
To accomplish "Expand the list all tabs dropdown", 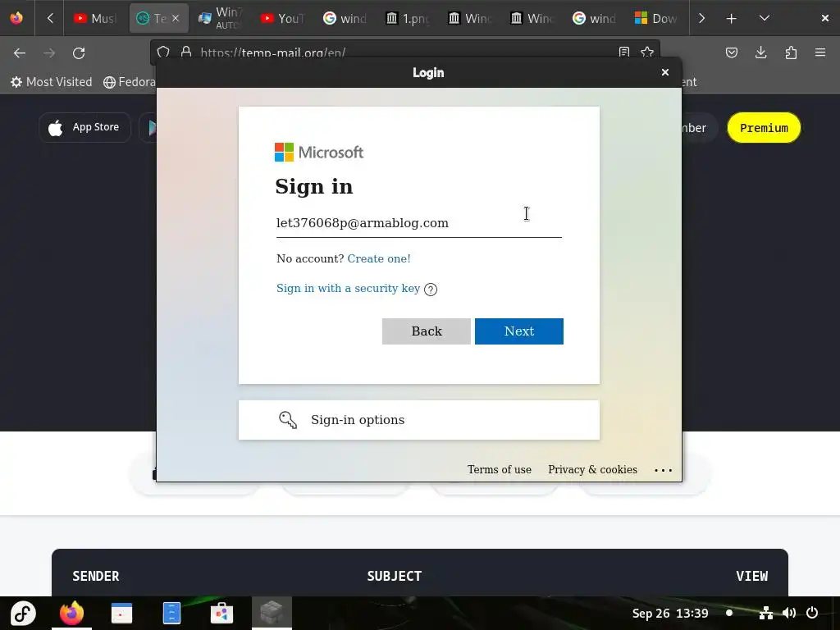I will [x=765, y=19].
